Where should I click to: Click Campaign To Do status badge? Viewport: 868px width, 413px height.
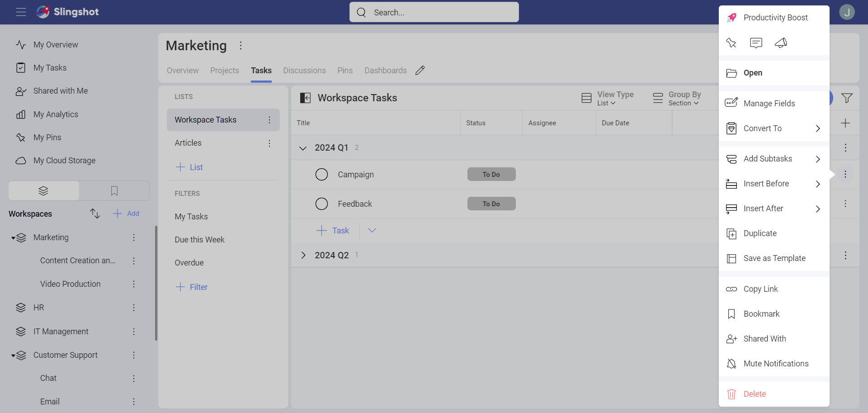pyautogui.click(x=491, y=174)
